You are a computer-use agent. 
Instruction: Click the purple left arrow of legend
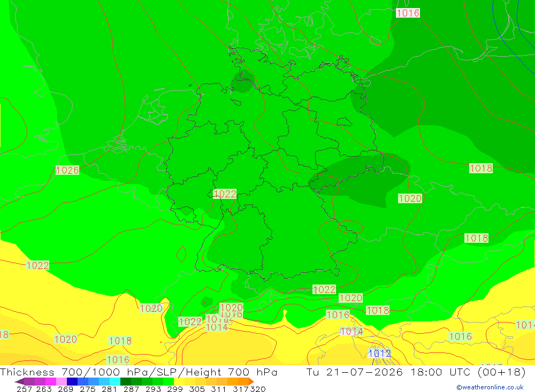tap(19, 381)
